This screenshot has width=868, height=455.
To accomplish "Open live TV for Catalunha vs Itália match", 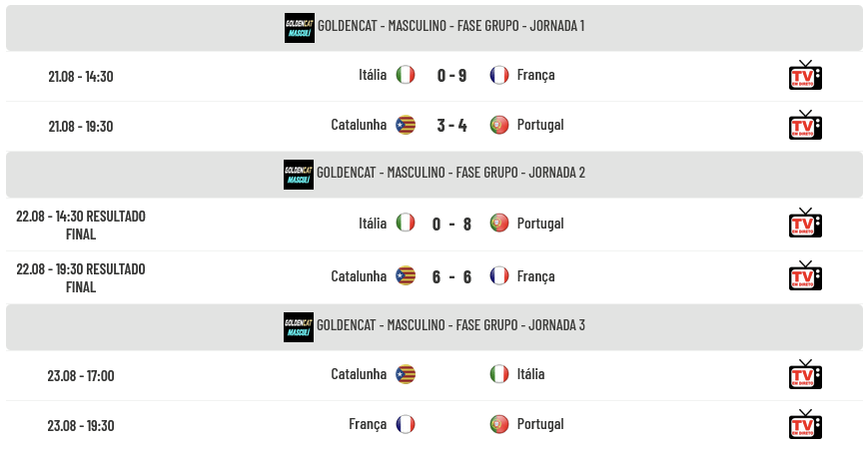I will (x=805, y=374).
